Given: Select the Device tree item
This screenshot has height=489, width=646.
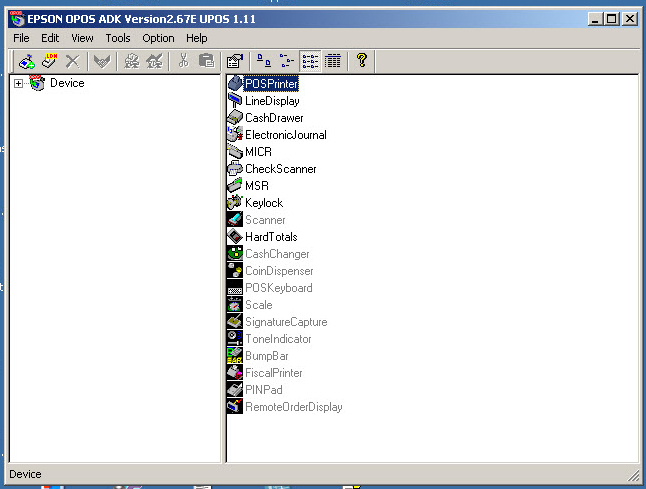Looking at the screenshot, I should click(x=67, y=83).
